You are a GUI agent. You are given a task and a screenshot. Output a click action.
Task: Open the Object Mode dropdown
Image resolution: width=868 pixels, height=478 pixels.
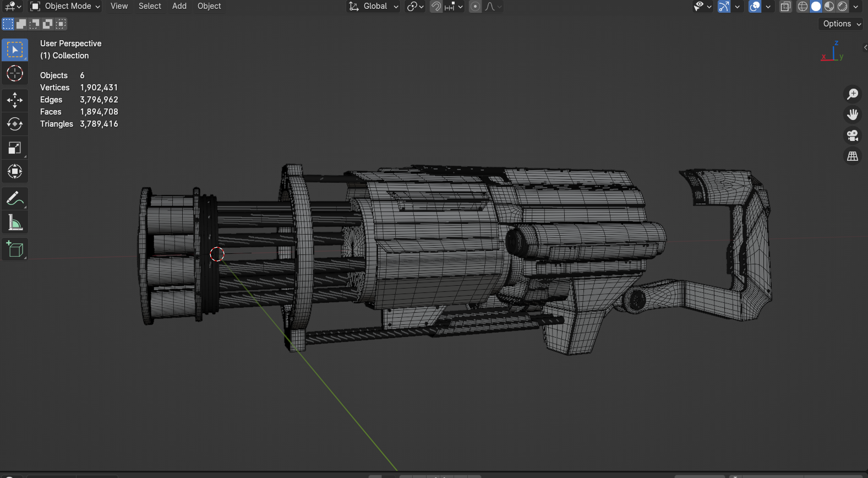[x=65, y=7]
